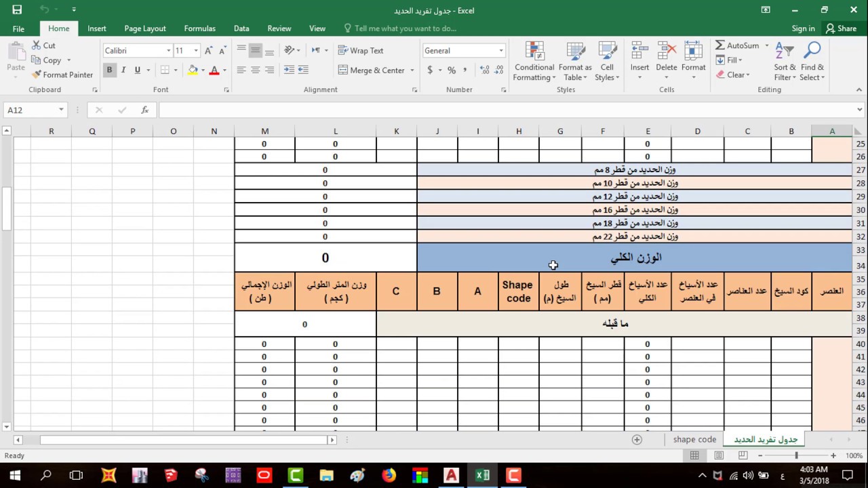Viewport: 868px width, 488px height.
Task: Switch to the shape code sheet tab
Action: (694, 439)
